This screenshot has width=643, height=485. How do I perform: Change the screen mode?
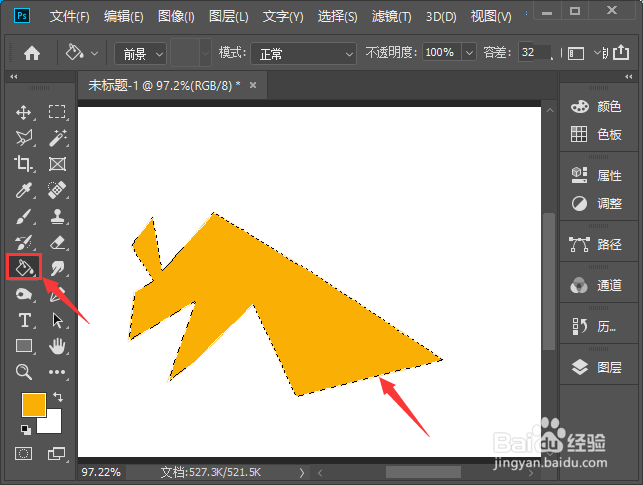click(x=56, y=453)
